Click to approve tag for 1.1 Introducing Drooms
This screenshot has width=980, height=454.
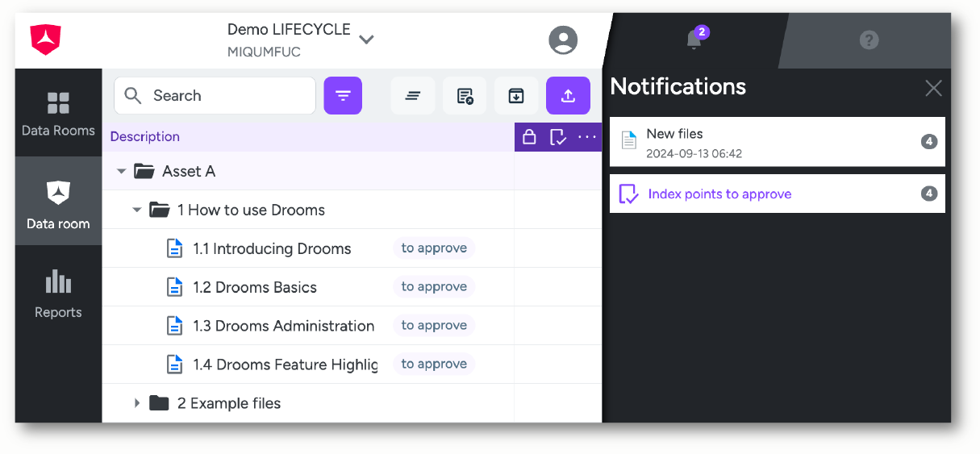point(434,248)
